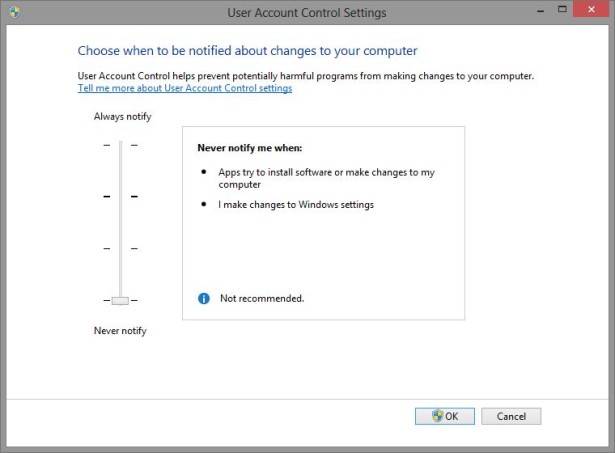Click the 'Never notify' label below slider
The image size is (615, 453).
tap(120, 331)
